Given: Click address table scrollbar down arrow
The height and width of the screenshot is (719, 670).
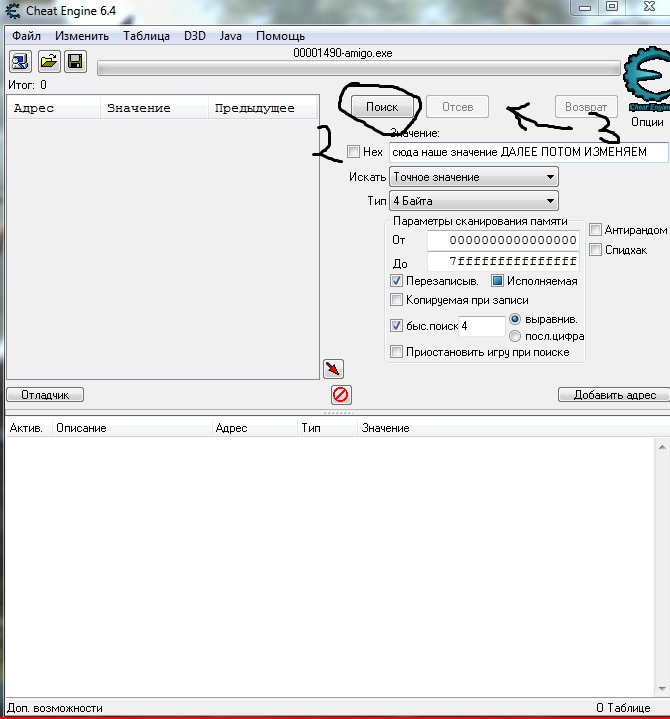Looking at the screenshot, I should [662, 688].
